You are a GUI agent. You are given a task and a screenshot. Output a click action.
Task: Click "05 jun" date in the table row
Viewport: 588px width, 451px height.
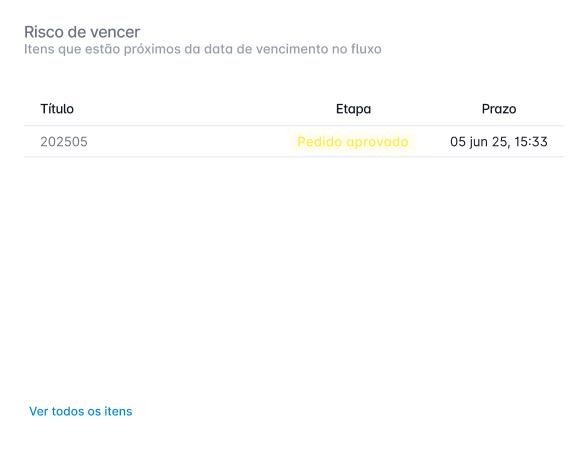[470, 142]
